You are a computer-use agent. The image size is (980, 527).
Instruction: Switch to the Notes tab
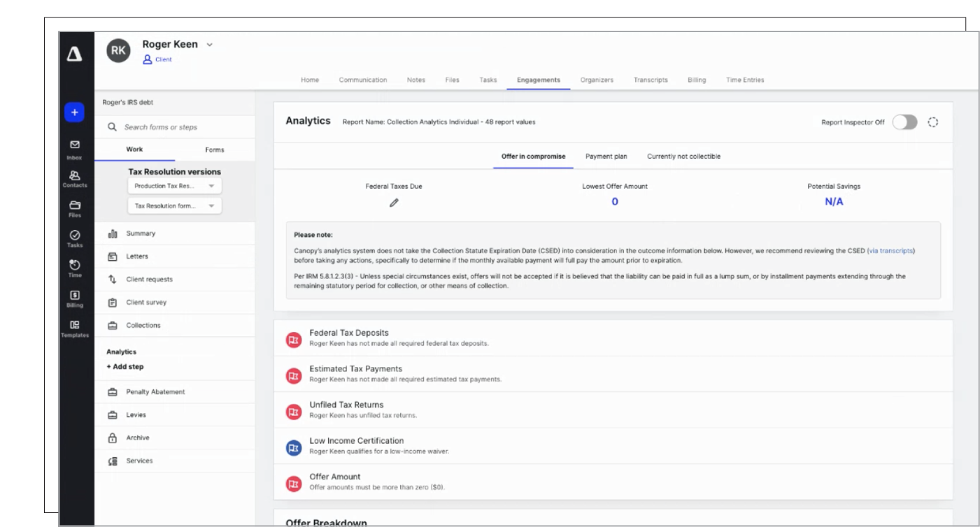tap(416, 80)
